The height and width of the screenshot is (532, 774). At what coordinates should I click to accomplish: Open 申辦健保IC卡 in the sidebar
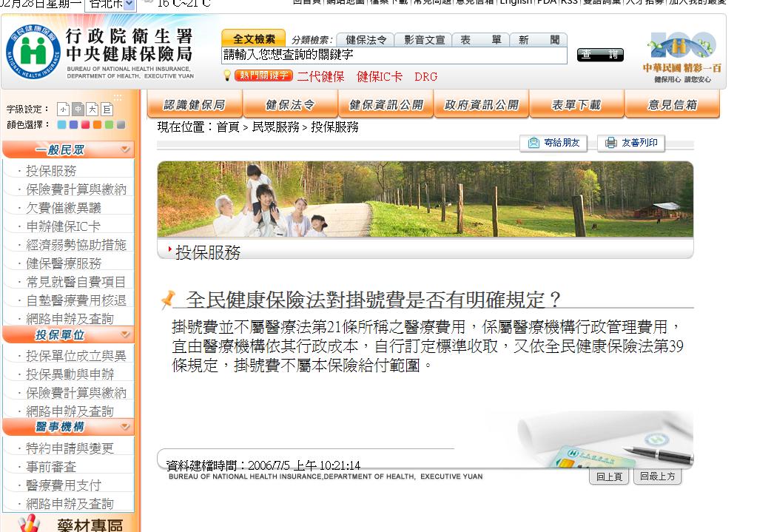(x=63, y=226)
